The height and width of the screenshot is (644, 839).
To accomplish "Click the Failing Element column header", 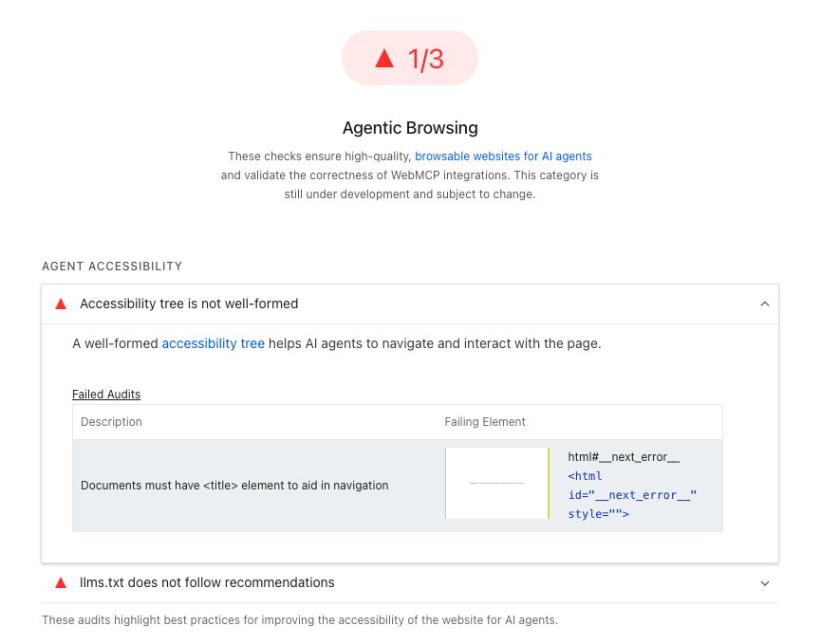I will (x=485, y=421).
